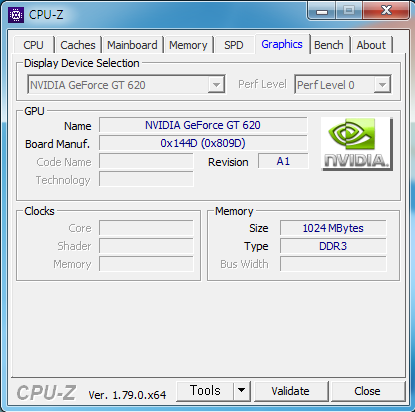Close window using the red X button
The image size is (415, 412).
pyautogui.click(x=386, y=11)
